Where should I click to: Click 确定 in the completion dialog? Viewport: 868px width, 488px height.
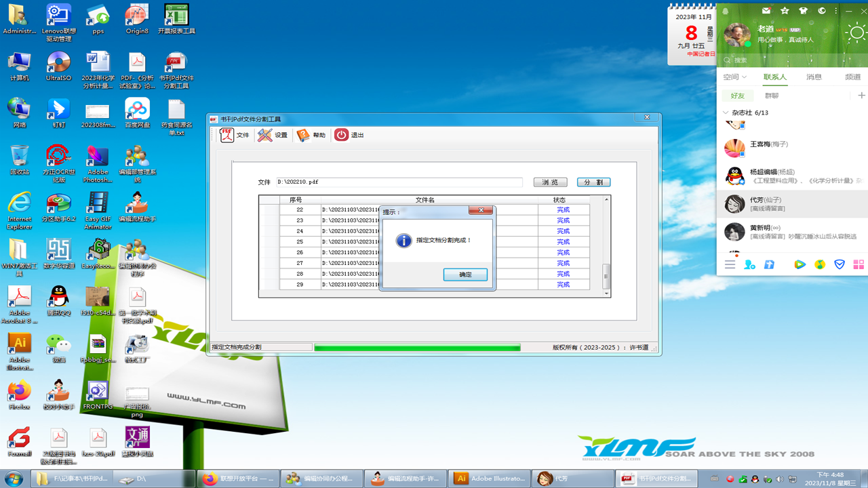pyautogui.click(x=465, y=274)
